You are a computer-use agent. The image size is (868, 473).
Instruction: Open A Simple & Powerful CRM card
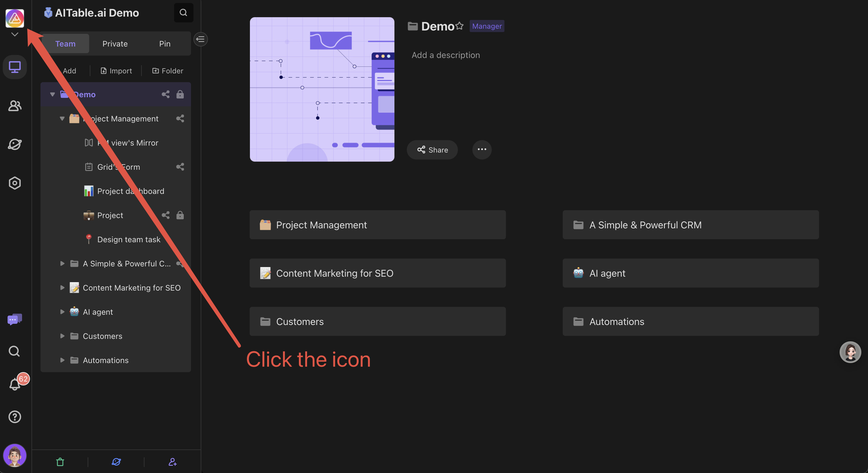tap(690, 224)
